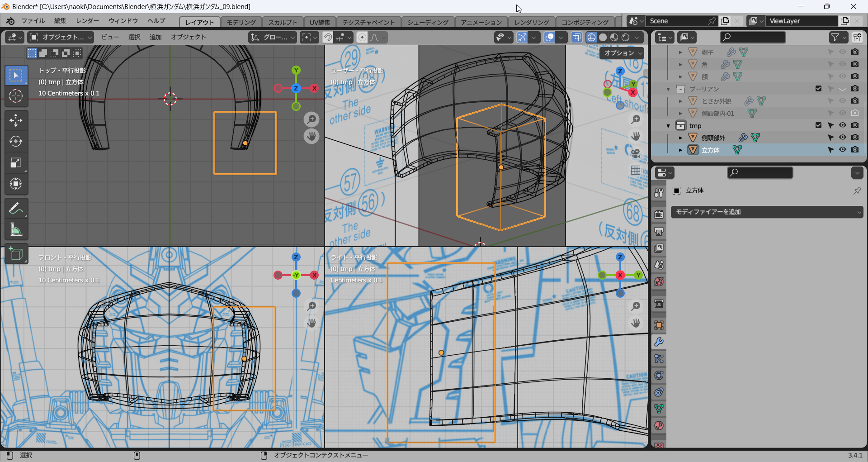Open the オブジェクト mode dropdown

click(61, 38)
